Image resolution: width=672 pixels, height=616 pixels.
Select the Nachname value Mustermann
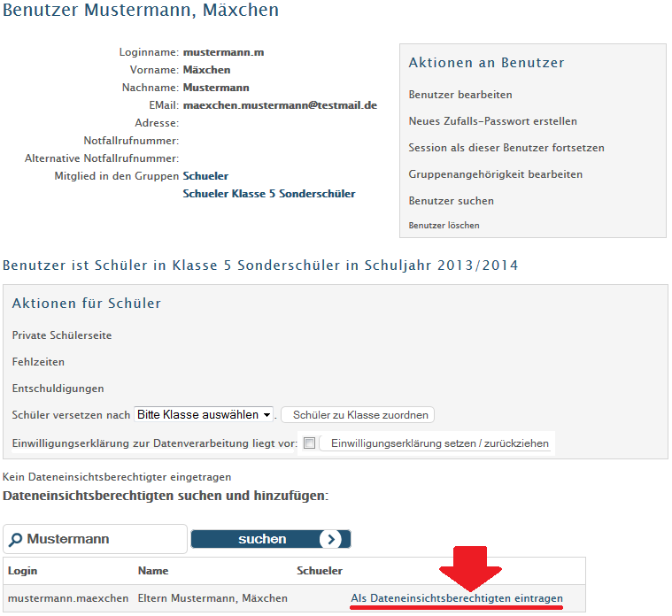[216, 88]
